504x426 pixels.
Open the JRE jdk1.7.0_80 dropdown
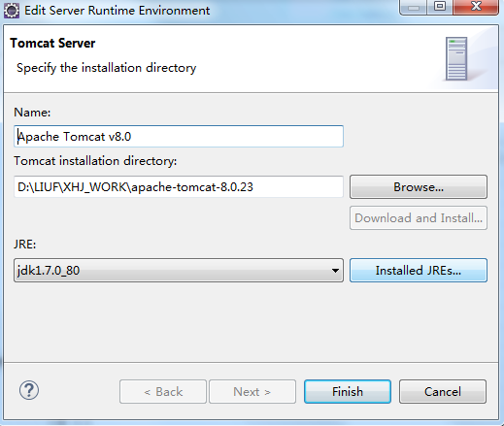[179, 270]
